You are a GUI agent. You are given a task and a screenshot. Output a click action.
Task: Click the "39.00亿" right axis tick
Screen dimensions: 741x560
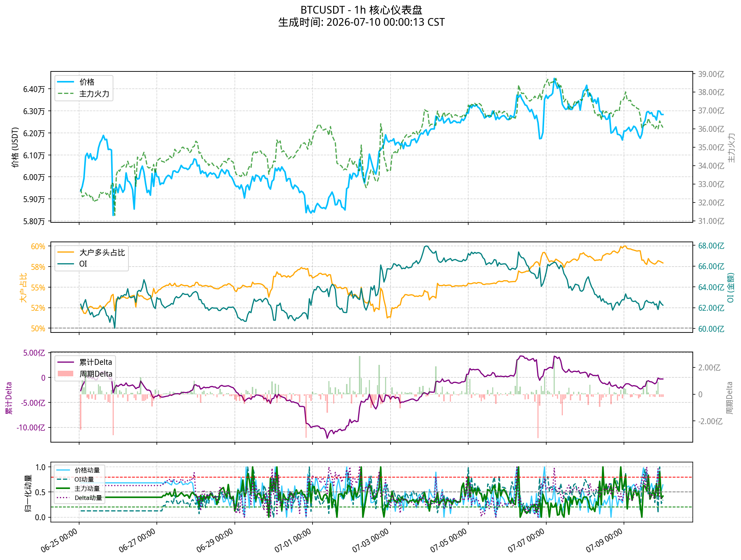(x=711, y=74)
